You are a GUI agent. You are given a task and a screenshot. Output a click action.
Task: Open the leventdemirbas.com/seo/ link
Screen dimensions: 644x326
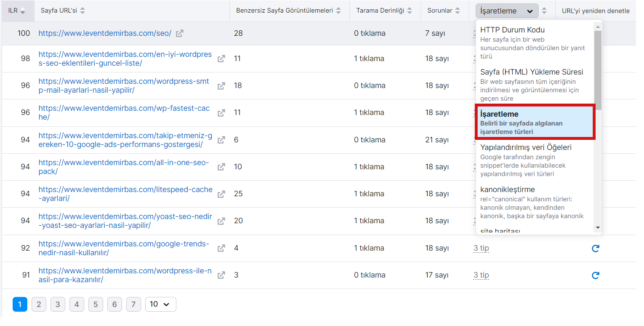click(x=105, y=33)
